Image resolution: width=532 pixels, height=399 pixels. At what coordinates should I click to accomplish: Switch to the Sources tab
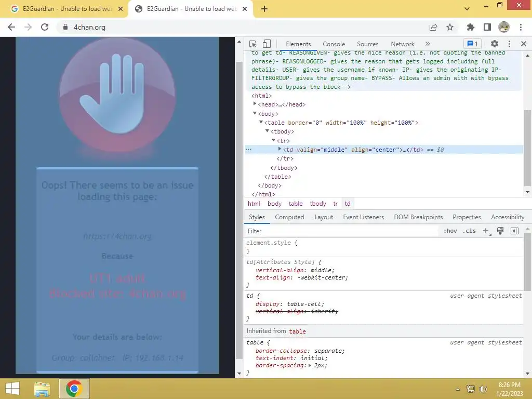click(367, 44)
